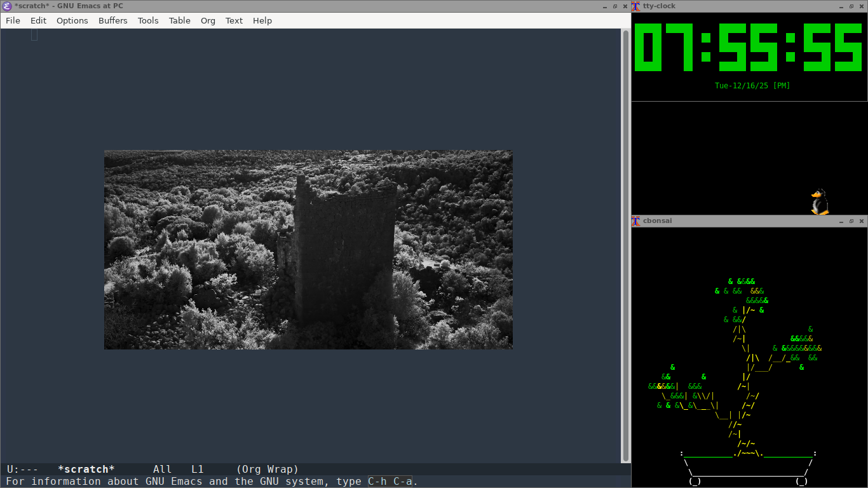Minimize the tty-clock window

pos(841,6)
